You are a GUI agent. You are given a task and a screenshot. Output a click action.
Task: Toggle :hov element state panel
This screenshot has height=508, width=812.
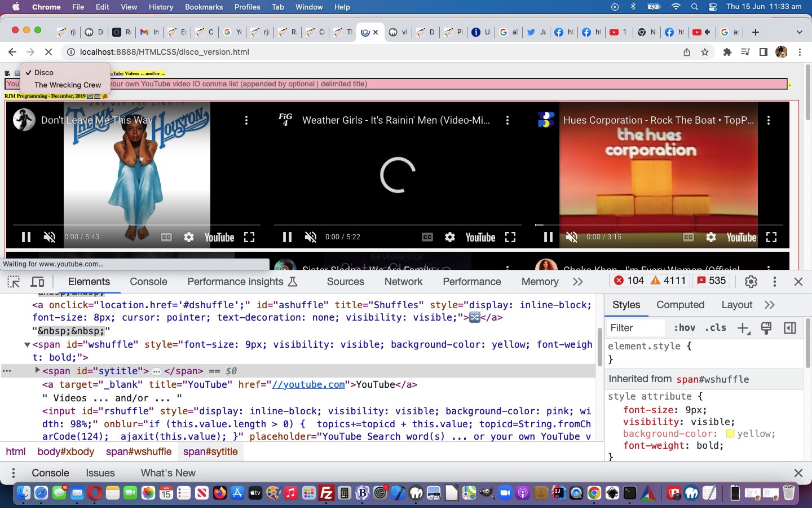tap(685, 328)
